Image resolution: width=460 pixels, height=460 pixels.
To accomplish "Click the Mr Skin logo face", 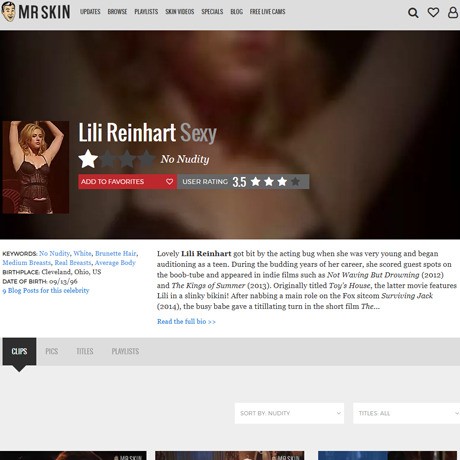I will tap(8, 12).
